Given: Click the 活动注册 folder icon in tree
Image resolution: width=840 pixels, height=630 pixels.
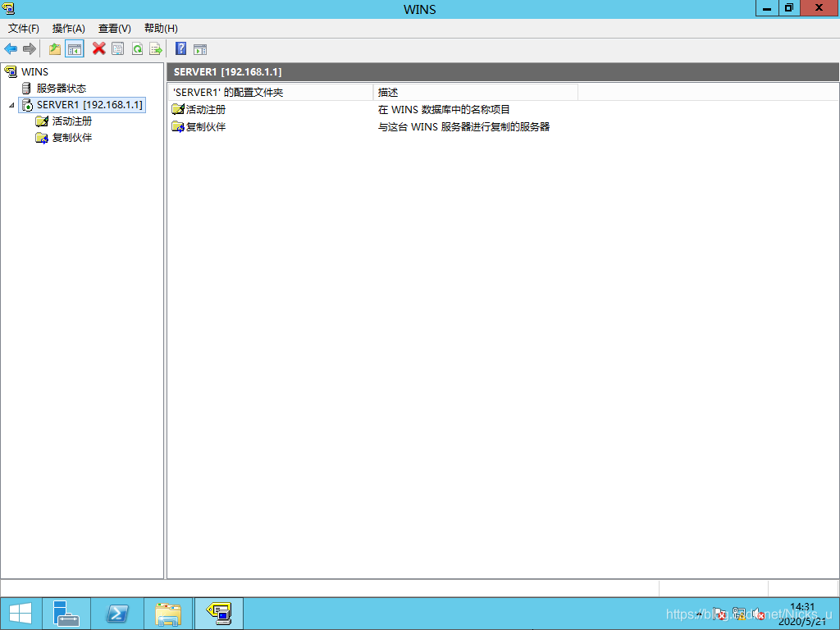Looking at the screenshot, I should (x=42, y=121).
